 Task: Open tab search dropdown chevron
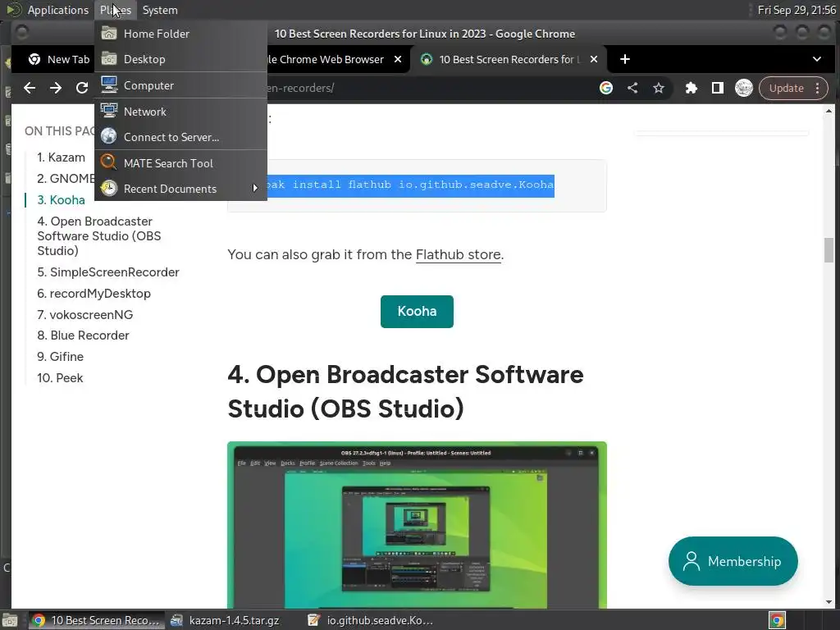coord(816,59)
